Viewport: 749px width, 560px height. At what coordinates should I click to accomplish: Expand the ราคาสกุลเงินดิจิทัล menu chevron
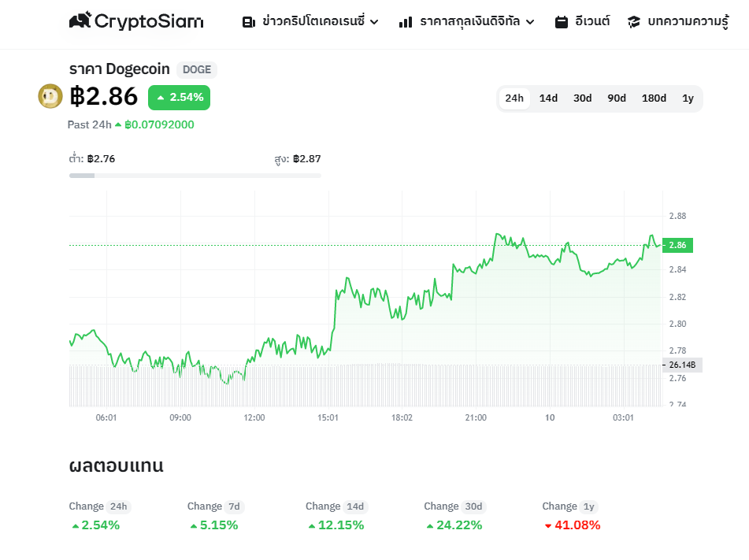(530, 22)
